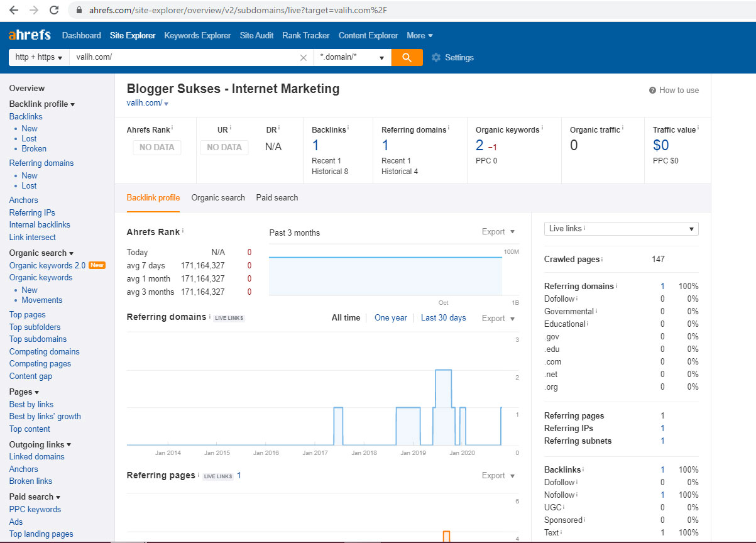The width and height of the screenshot is (756, 543).
Task: Click the How to use help icon
Action: pyautogui.click(x=653, y=90)
